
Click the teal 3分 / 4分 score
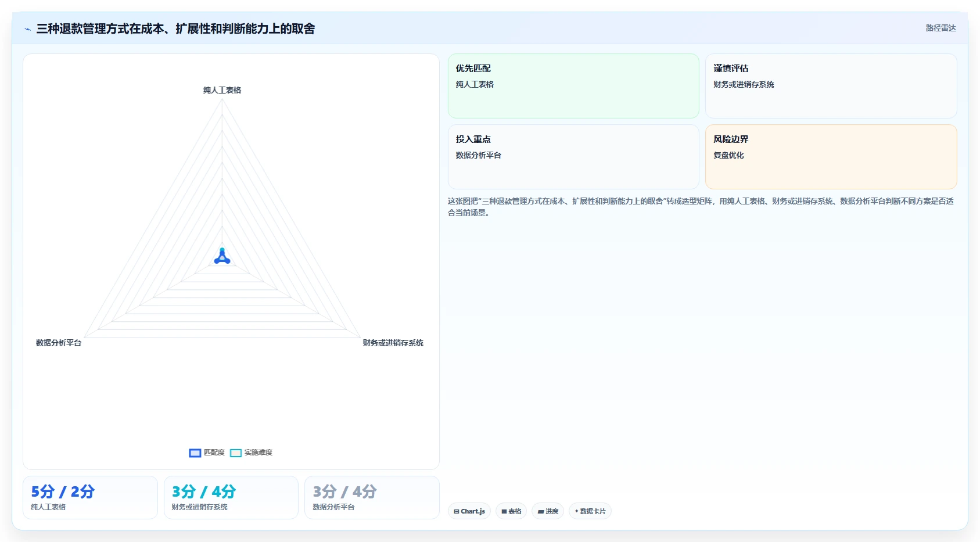tap(204, 491)
